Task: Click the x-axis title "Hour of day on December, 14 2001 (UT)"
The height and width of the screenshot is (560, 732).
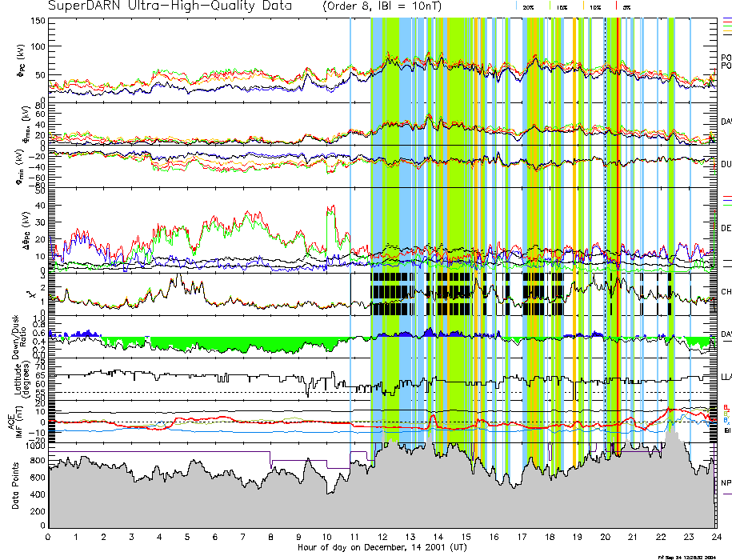Action: (x=382, y=547)
